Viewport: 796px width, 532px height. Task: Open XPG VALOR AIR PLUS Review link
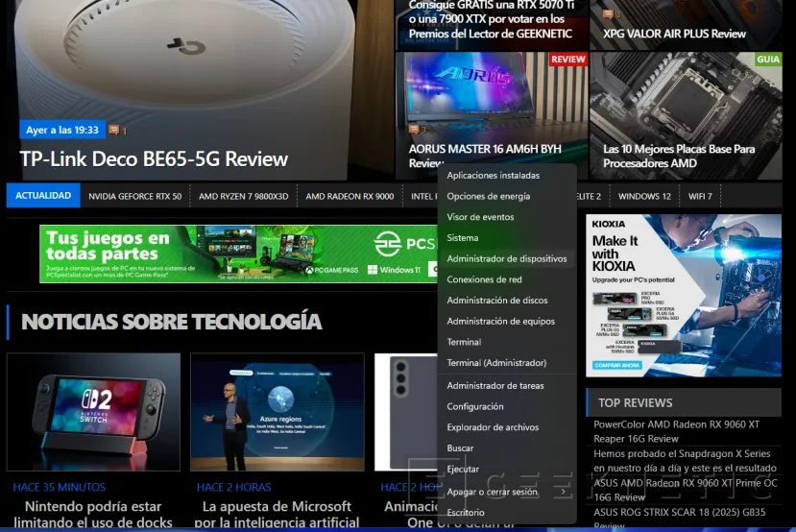pos(674,34)
